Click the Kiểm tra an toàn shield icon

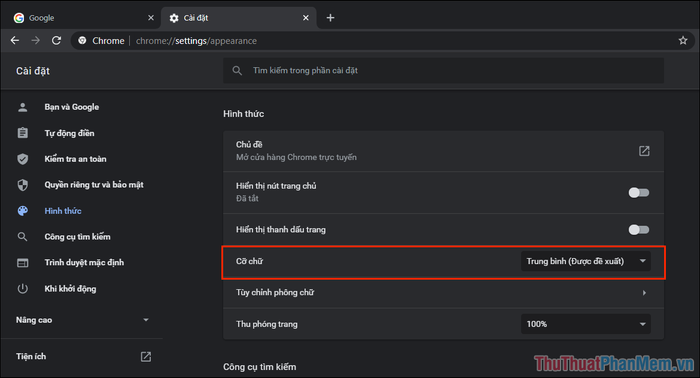click(x=23, y=159)
